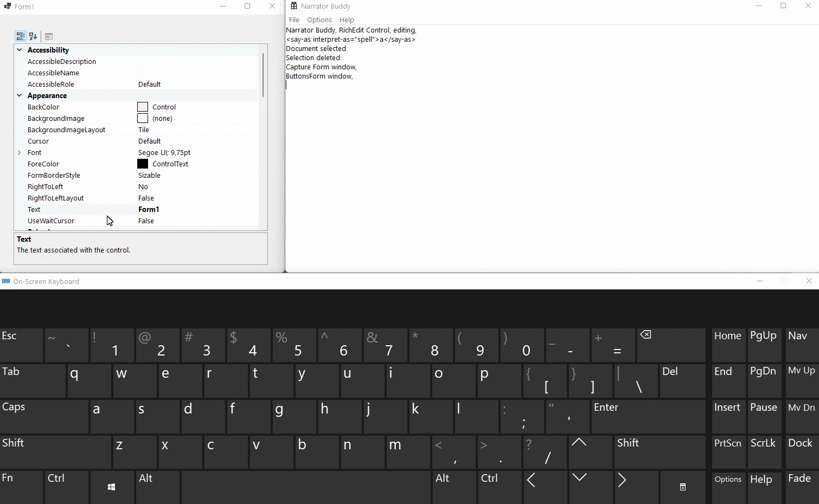Toggle the left Shift key
Viewport: 819px width, 504px height.
[x=55, y=452]
